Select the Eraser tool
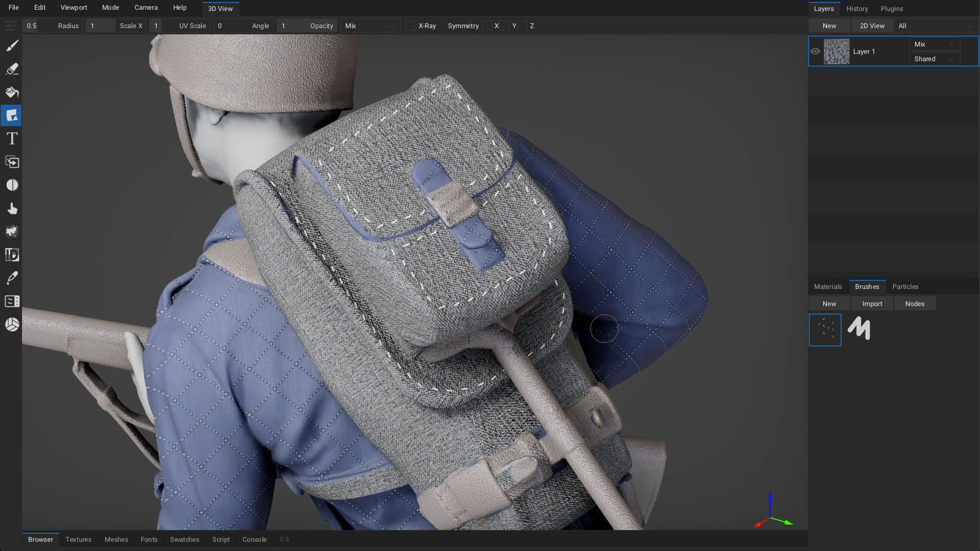This screenshot has width=980, height=551. (x=11, y=69)
